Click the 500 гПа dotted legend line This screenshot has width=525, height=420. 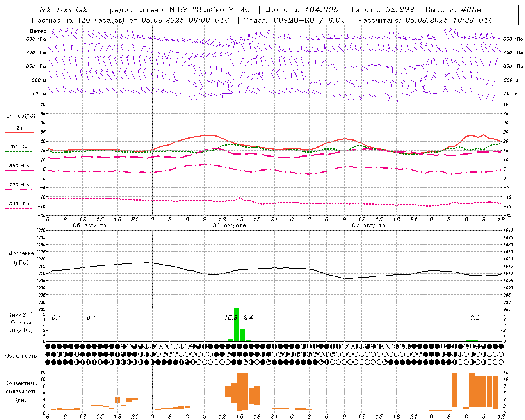[x=18, y=209]
